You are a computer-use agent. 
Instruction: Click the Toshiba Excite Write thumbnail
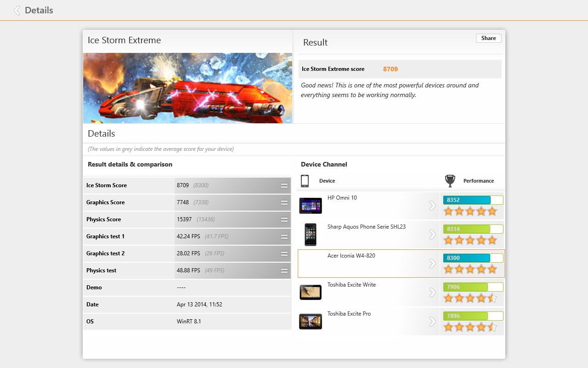(311, 292)
